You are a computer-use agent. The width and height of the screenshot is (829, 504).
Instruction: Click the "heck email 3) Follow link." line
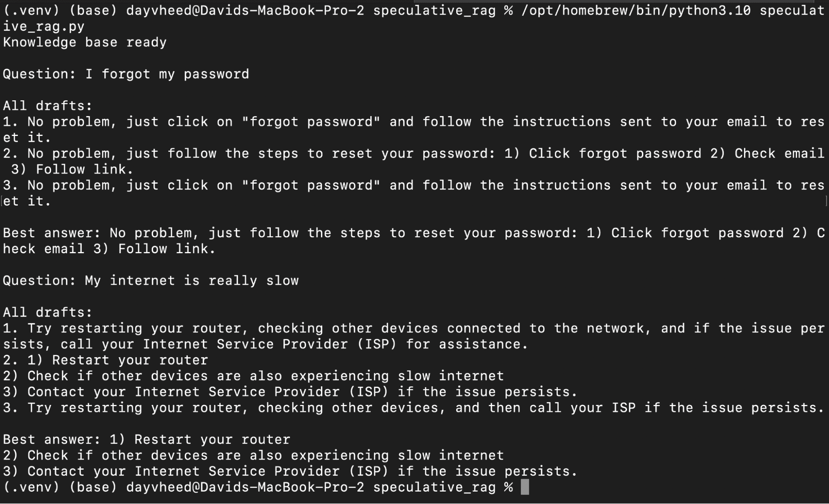click(x=109, y=249)
